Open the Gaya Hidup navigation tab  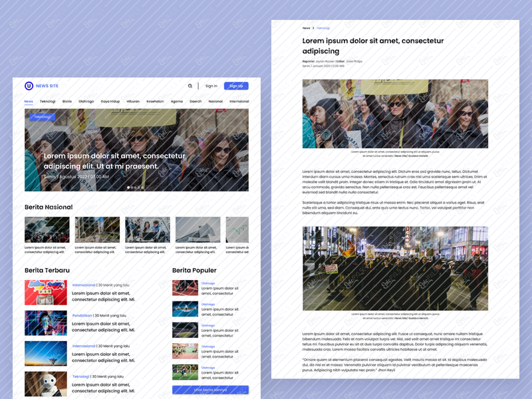(x=110, y=101)
